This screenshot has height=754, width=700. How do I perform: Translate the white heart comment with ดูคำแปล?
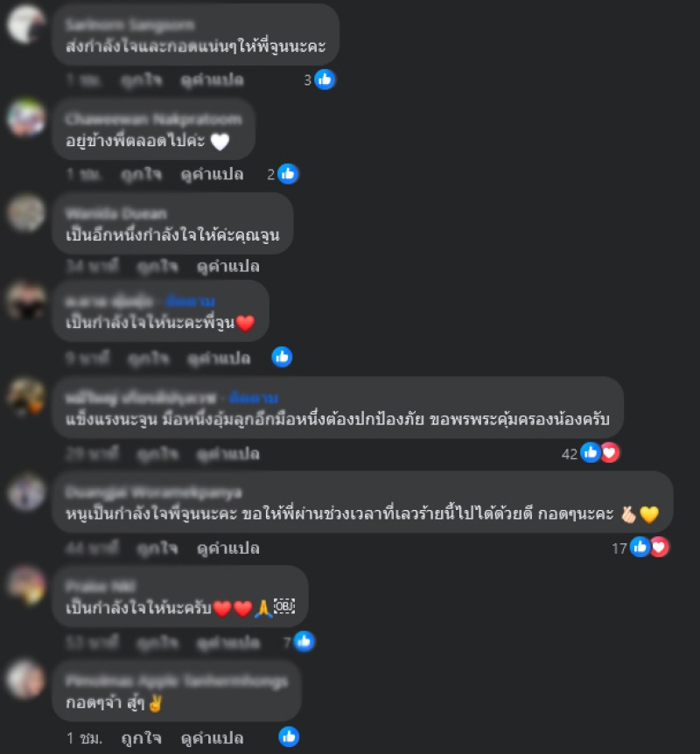click(x=212, y=174)
